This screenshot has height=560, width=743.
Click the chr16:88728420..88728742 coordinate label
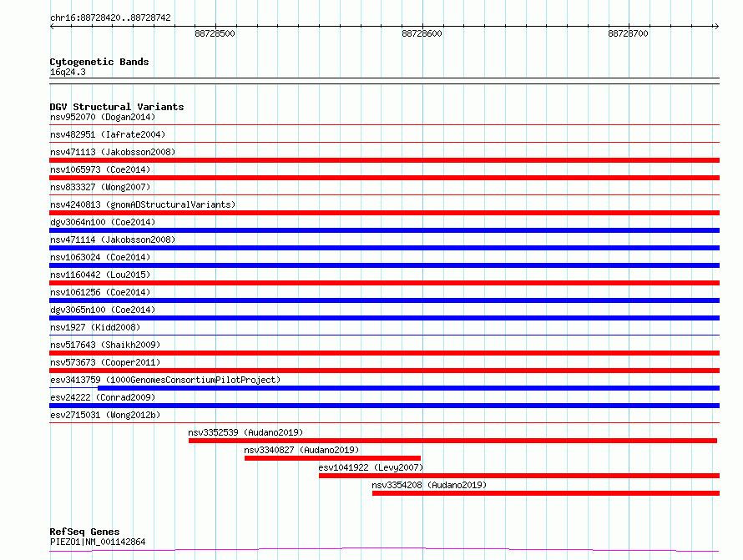110,18
